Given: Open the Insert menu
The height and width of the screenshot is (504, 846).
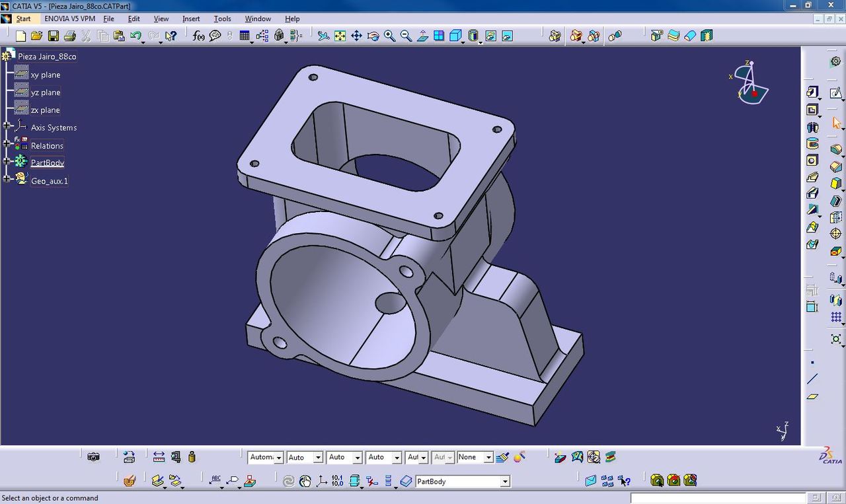Looking at the screenshot, I should 191,18.
